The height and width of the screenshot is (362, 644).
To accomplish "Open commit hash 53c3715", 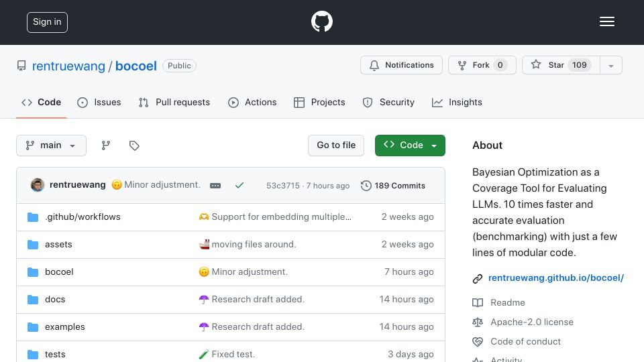I will click(283, 186).
